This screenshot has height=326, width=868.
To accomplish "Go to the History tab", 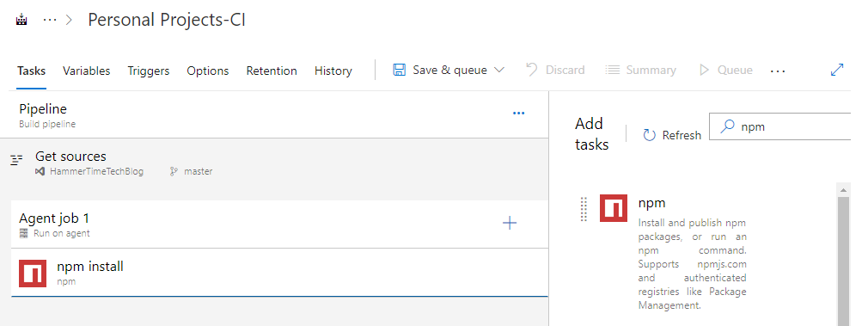I will (333, 71).
